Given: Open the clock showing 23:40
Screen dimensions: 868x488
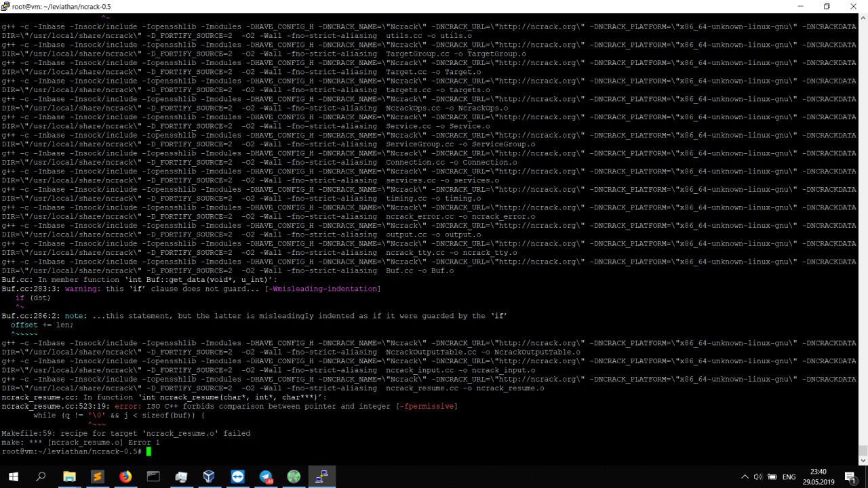Looking at the screenshot, I should click(x=818, y=476).
